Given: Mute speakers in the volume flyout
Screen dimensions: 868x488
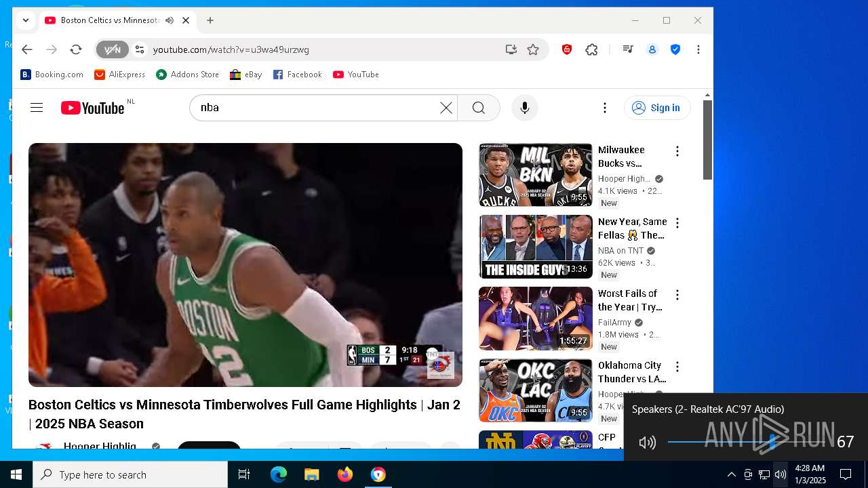Looking at the screenshot, I should pos(648,443).
